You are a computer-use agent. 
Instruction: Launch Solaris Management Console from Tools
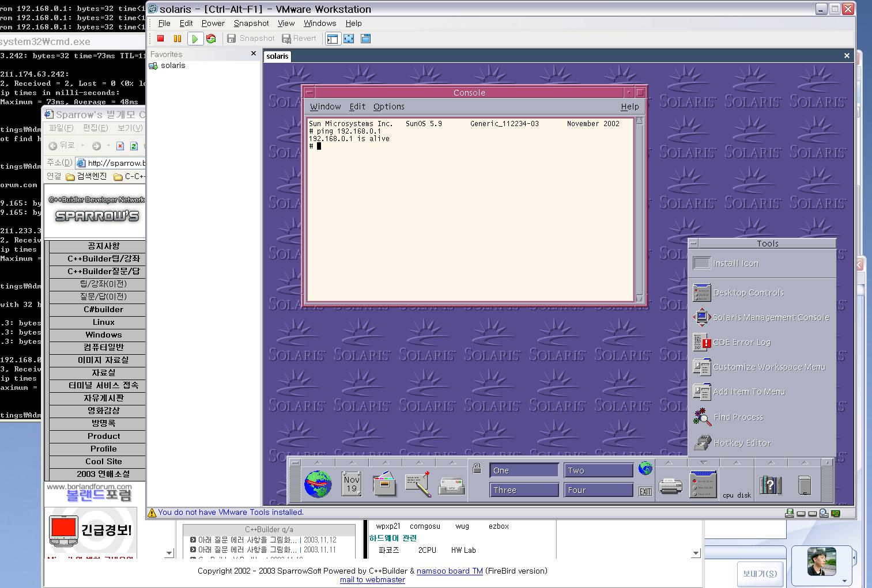point(770,317)
